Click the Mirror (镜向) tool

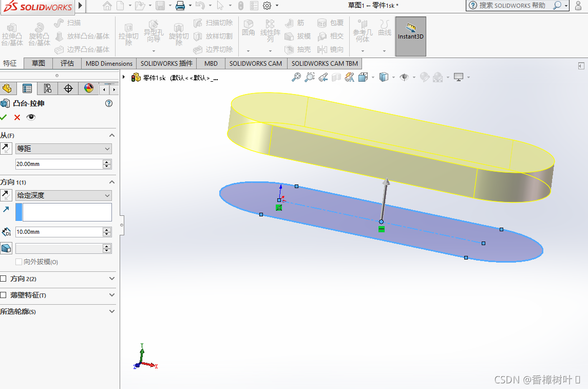330,49
